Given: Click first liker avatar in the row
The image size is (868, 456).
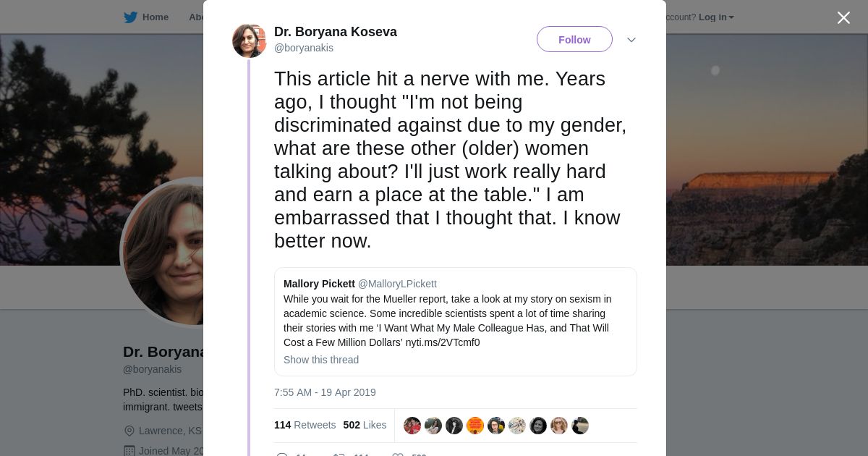Looking at the screenshot, I should (x=412, y=426).
